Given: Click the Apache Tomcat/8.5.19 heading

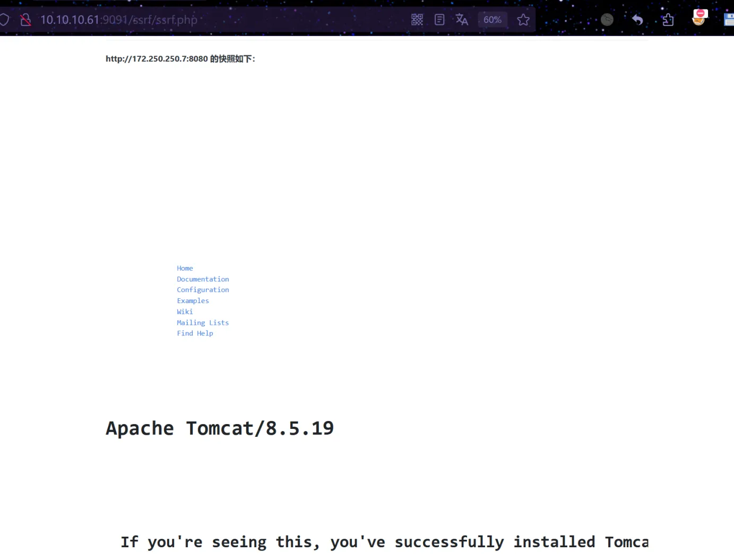Looking at the screenshot, I should click(220, 428).
